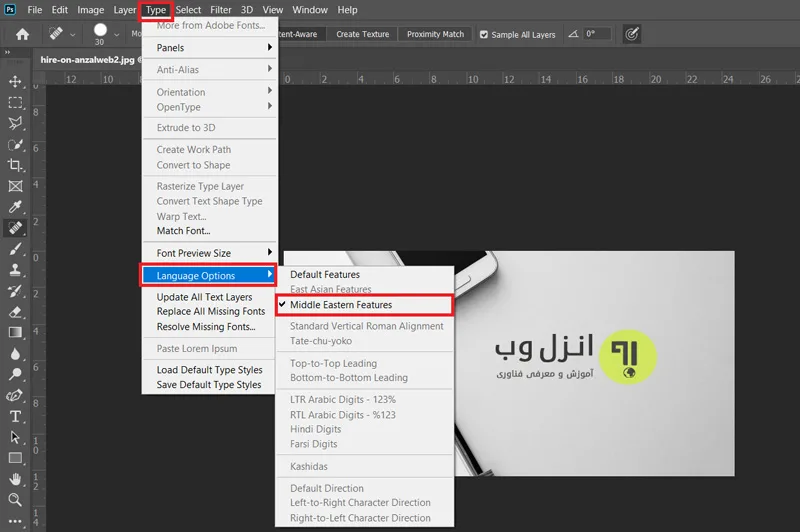
Task: Click the angle input field
Action: pos(597,34)
